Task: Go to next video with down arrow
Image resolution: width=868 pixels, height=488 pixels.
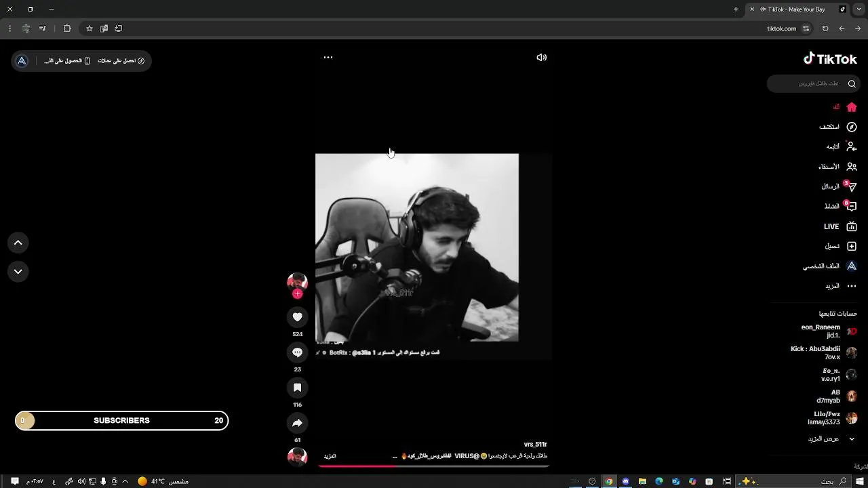Action: click(18, 271)
